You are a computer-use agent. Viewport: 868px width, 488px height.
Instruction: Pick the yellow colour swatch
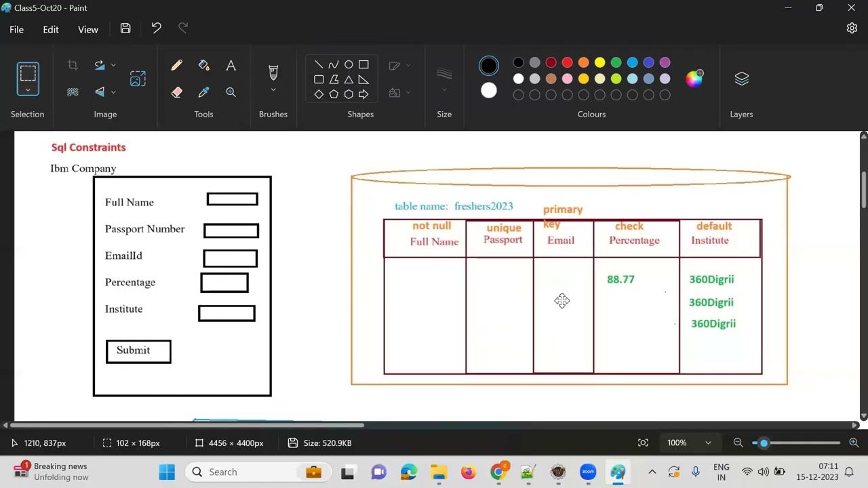pyautogui.click(x=599, y=62)
